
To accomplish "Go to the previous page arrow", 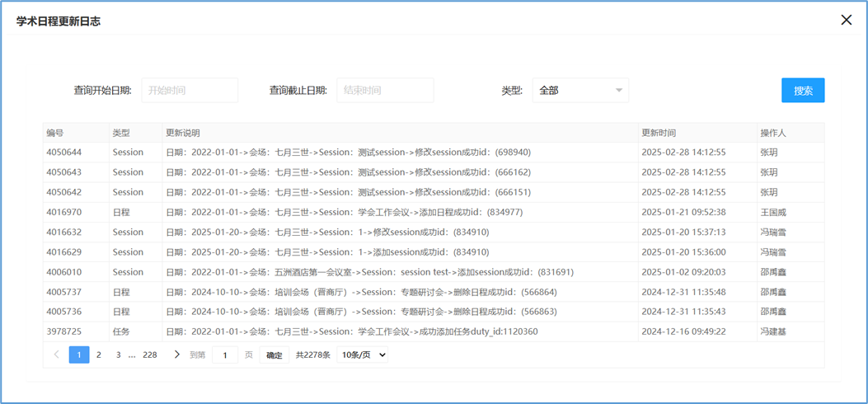I will click(56, 355).
